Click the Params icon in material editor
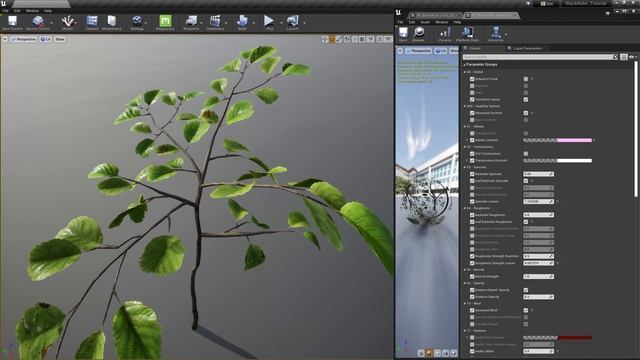The image size is (640, 360). (x=445, y=34)
